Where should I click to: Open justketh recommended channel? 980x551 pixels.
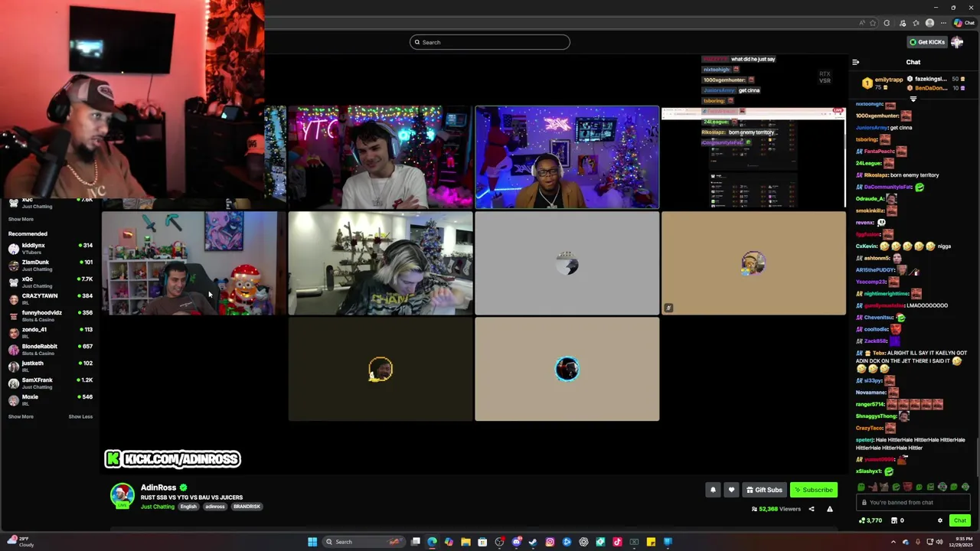pyautogui.click(x=51, y=366)
